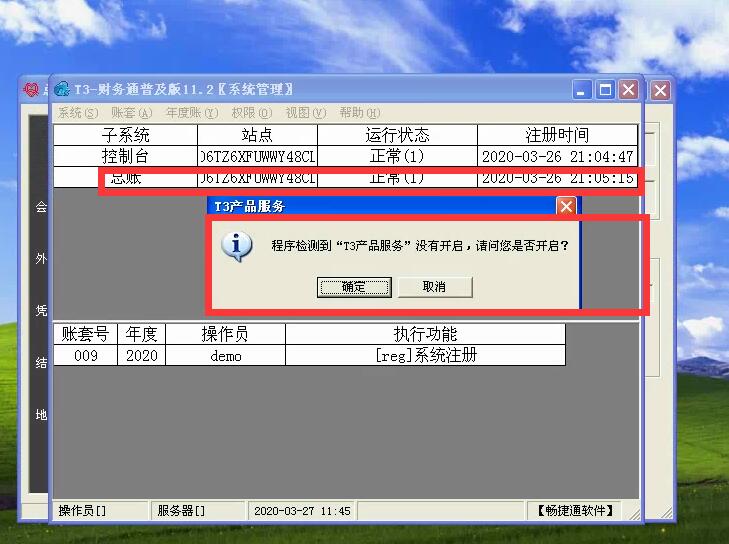
Task: Click the demo operator cell
Action: (225, 356)
